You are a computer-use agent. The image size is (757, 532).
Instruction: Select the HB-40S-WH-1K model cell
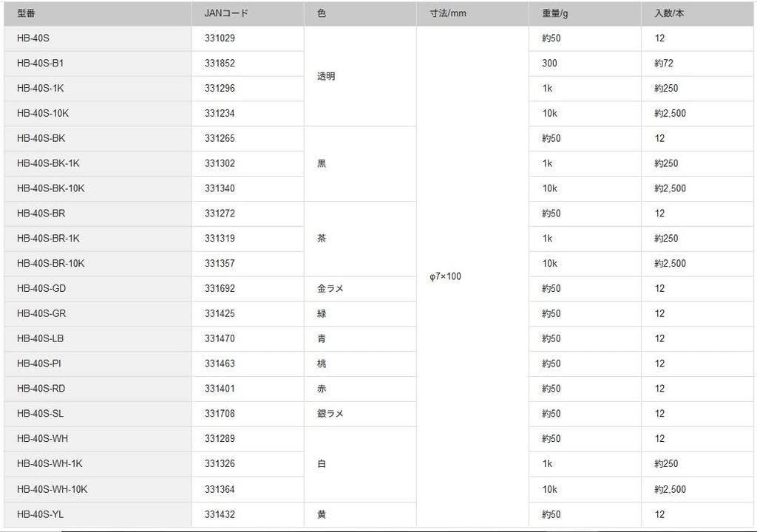point(98,464)
